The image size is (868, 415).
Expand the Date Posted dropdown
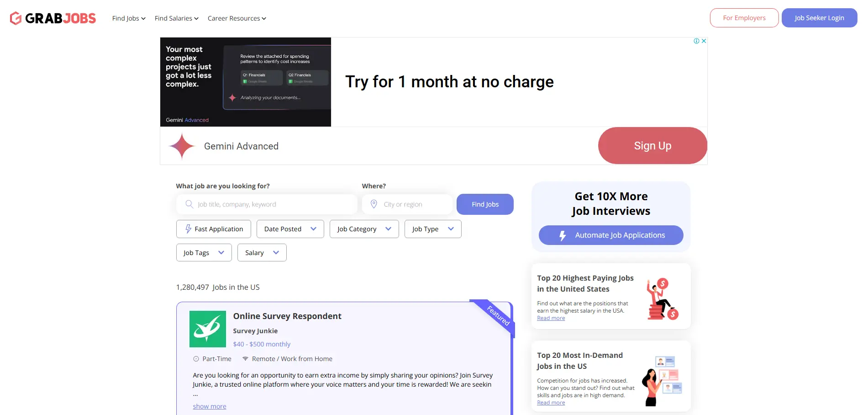pyautogui.click(x=290, y=229)
